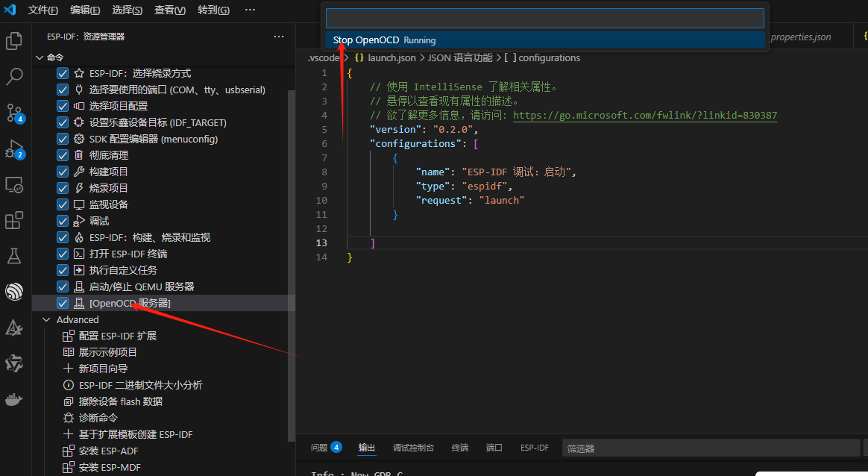Image resolution: width=868 pixels, height=476 pixels.
Task: Select 展示示例项目 item
Action: (107, 352)
